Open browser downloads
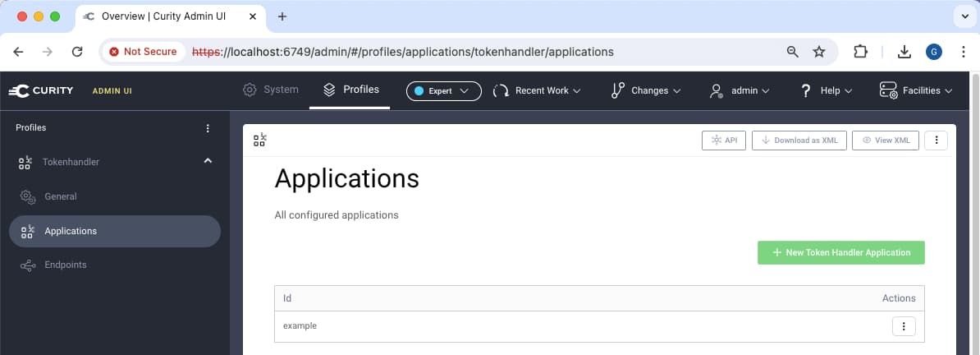Screen dimensions: 980x355 [904, 52]
